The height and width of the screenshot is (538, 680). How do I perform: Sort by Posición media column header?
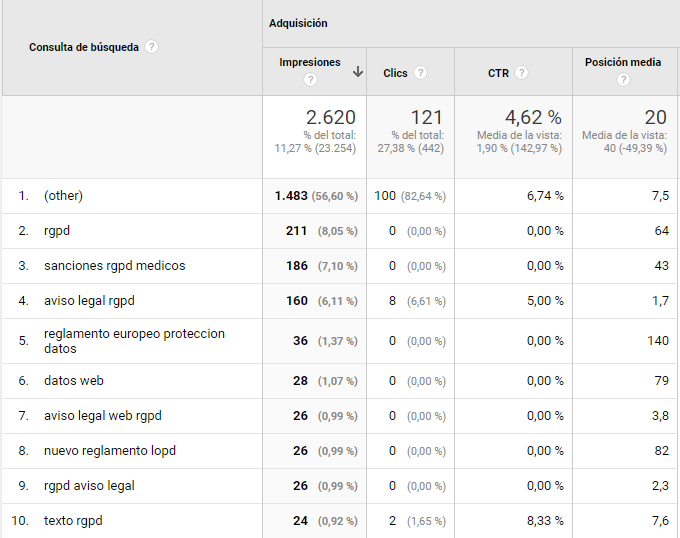point(623,62)
